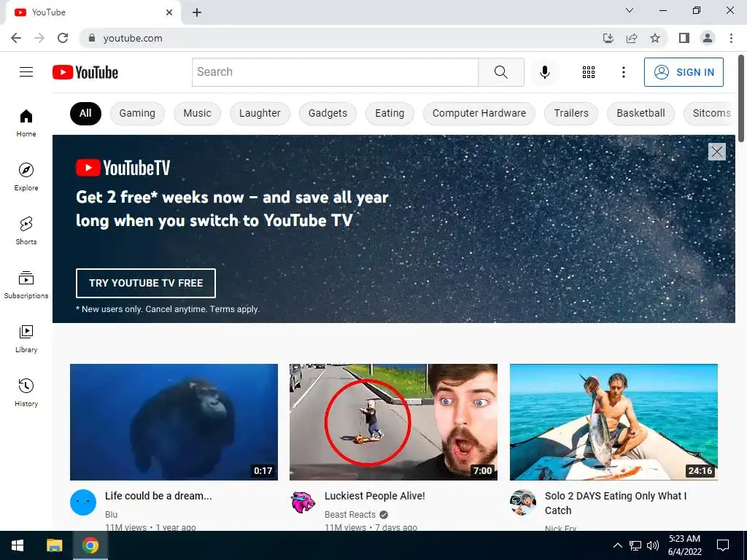Select the Eating filter chip
Viewport: 747px width, 560px height.
[x=390, y=113]
